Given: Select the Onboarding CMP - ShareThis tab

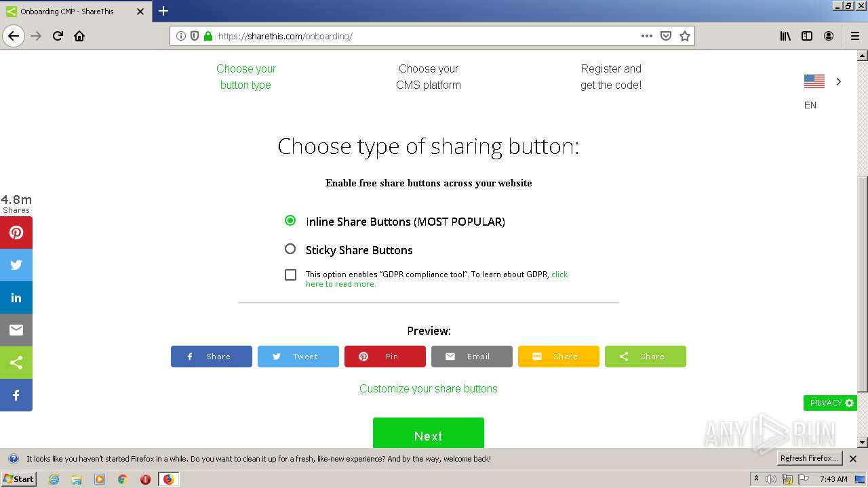Looking at the screenshot, I should tap(75, 12).
